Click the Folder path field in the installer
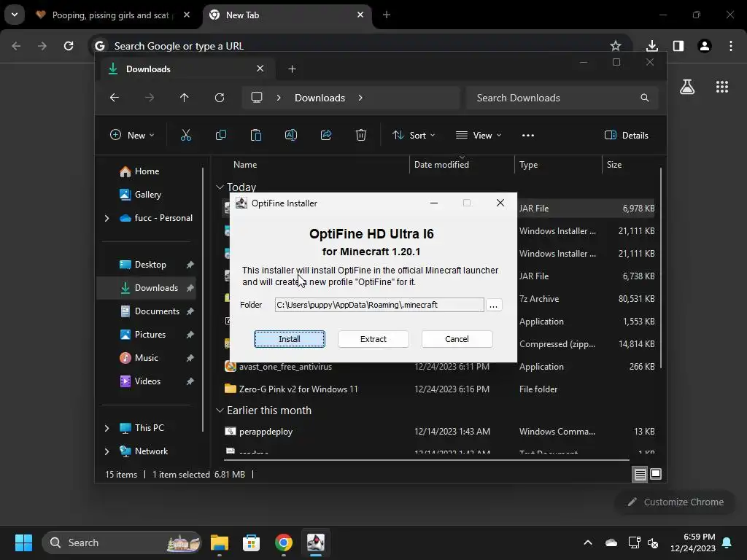Screen dimensions: 747x560 click(379, 305)
